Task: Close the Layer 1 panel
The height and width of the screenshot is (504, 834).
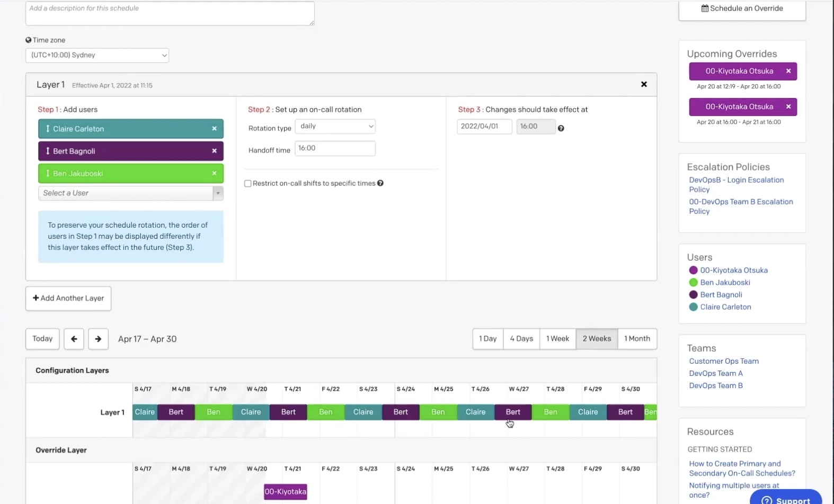Action: click(x=644, y=84)
